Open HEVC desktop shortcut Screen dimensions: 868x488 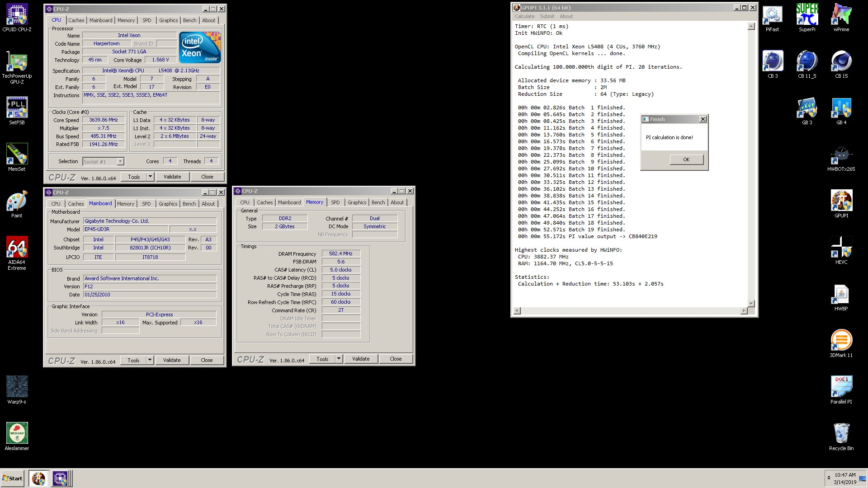click(x=841, y=251)
